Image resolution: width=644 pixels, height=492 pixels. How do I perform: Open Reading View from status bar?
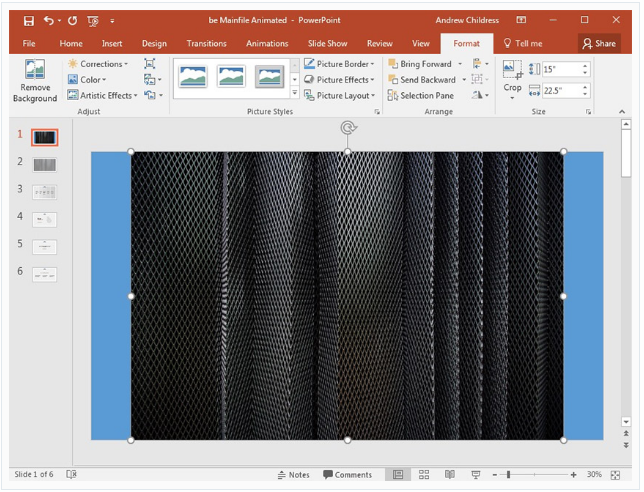pos(450,475)
